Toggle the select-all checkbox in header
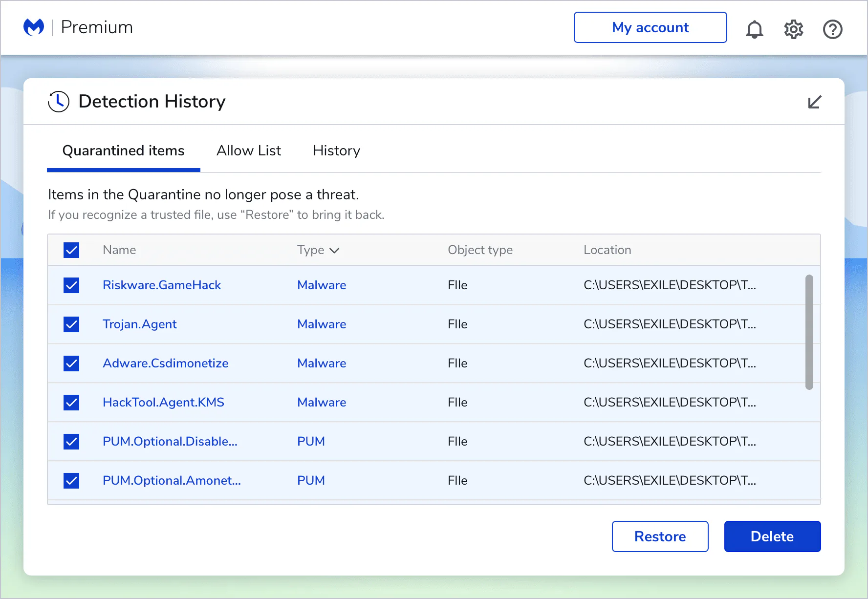Image resolution: width=868 pixels, height=599 pixels. point(71,250)
